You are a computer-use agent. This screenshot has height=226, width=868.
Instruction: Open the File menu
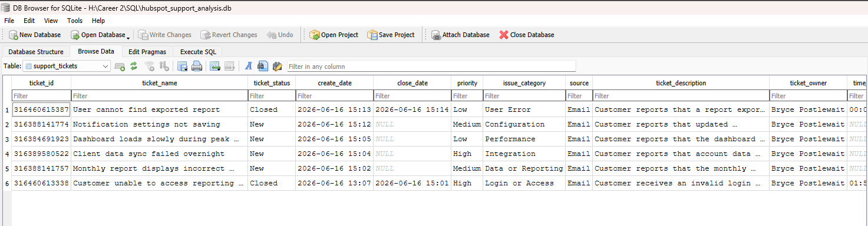[x=9, y=21]
